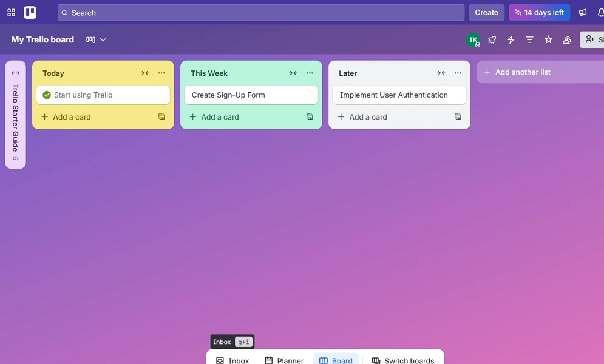Click the Create button
Viewport: 604px width, 364px height.
(x=486, y=13)
